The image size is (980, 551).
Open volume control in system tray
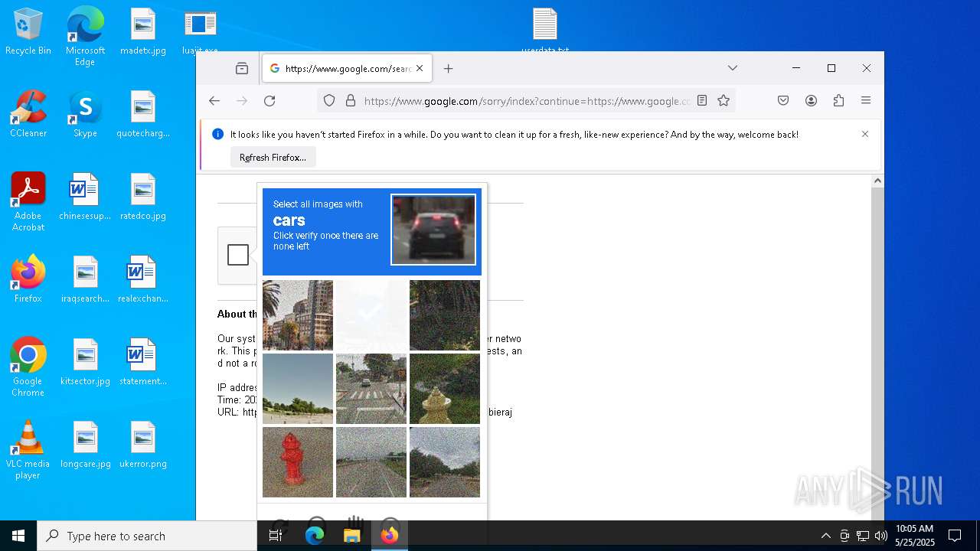tap(881, 536)
